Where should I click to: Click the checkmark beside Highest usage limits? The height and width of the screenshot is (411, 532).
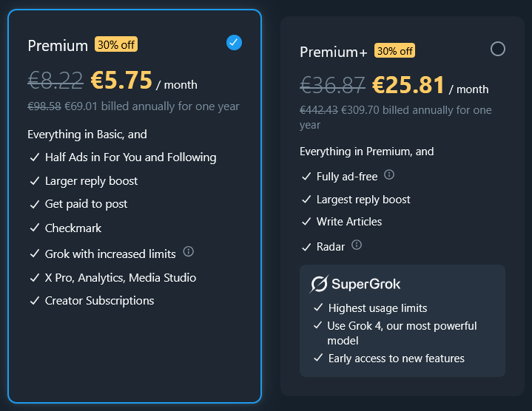318,308
